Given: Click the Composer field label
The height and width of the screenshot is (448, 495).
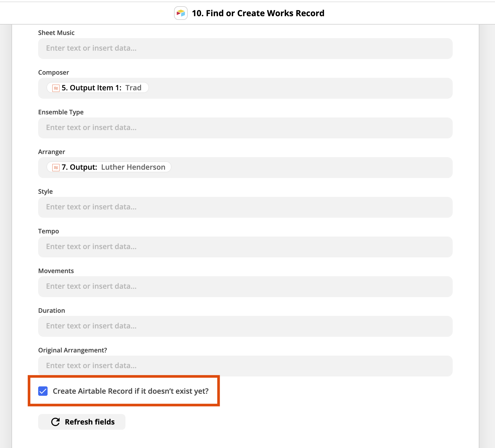Looking at the screenshot, I should 54,72.
